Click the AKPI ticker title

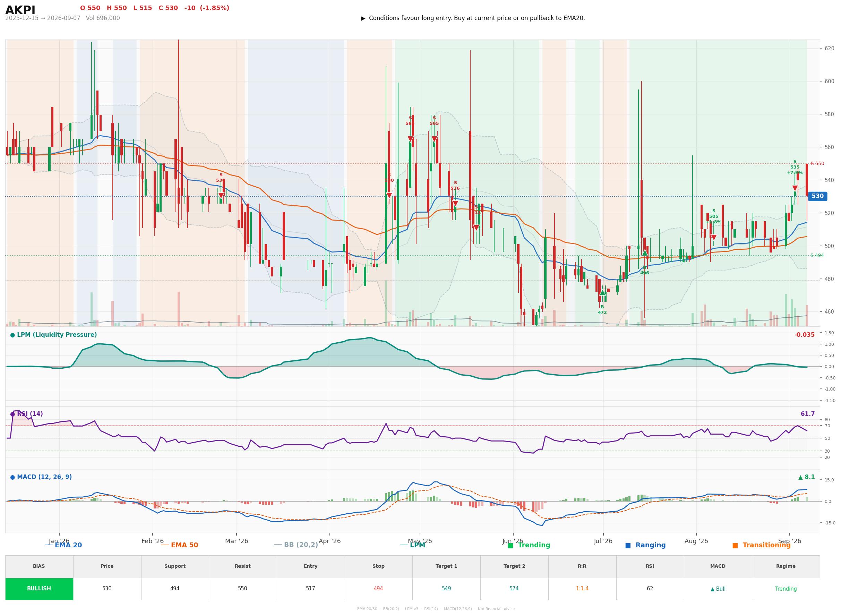[x=20, y=10]
